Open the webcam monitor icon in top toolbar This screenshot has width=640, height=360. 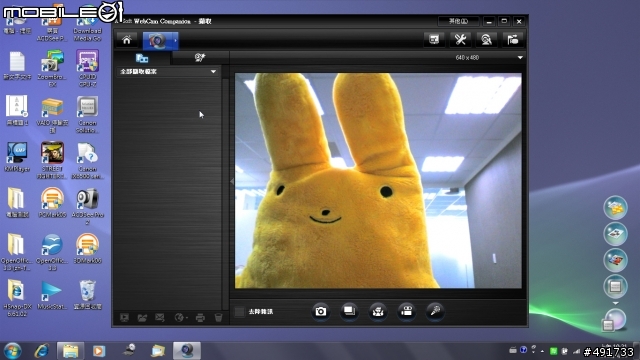click(486, 40)
